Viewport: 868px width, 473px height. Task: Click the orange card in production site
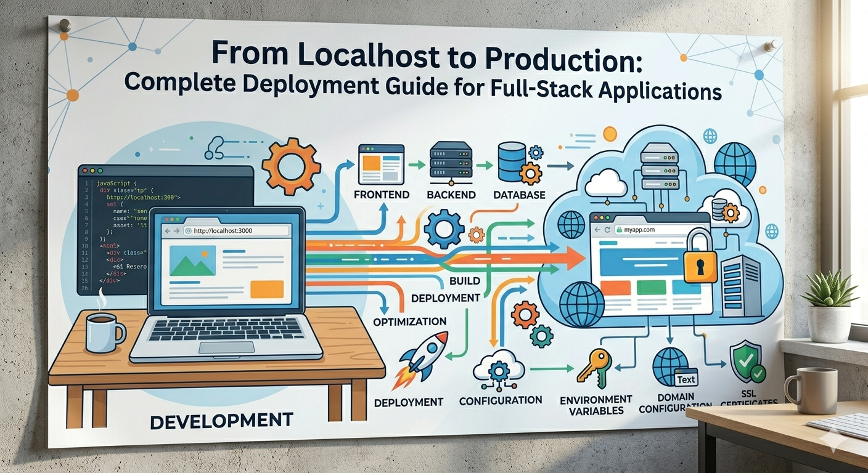coord(615,288)
